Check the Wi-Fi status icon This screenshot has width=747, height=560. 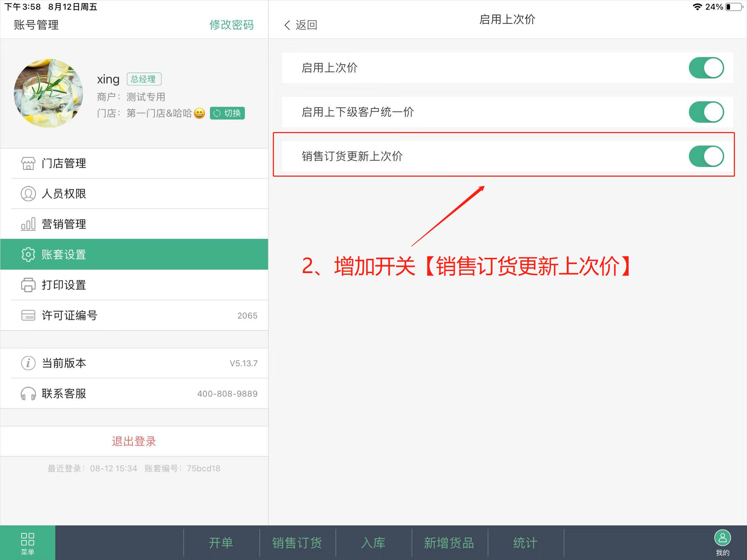tap(697, 7)
